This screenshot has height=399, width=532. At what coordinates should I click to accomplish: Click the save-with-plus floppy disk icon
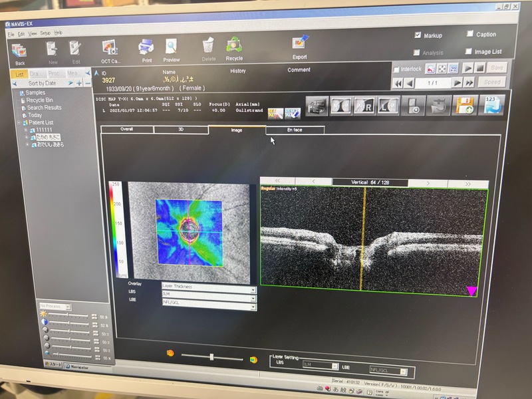point(464,105)
